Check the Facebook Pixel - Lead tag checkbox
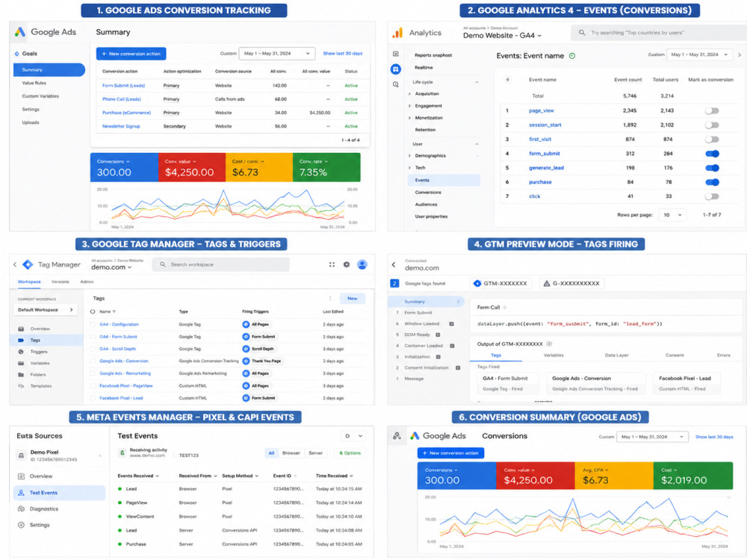 point(93,398)
